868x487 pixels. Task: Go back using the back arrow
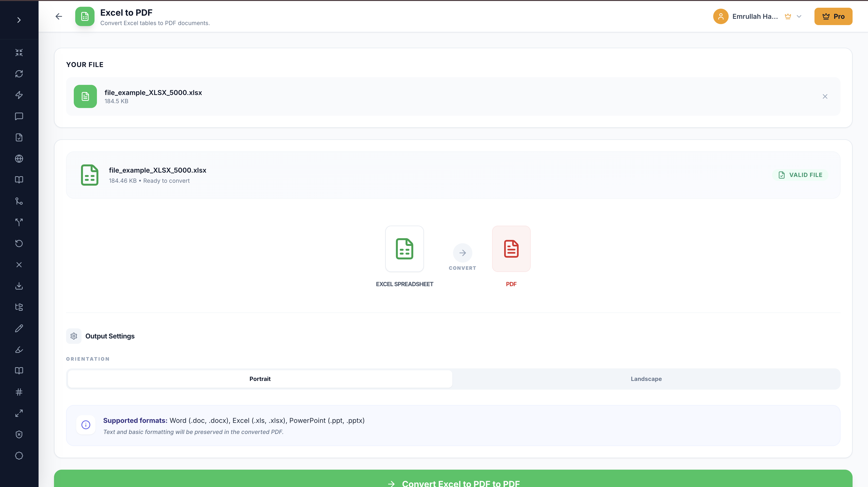[59, 16]
